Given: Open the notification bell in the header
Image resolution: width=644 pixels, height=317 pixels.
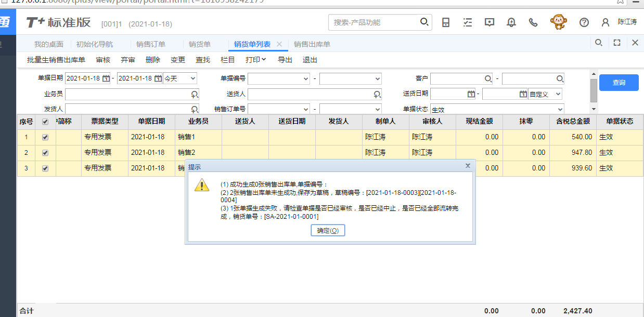Looking at the screenshot, I should pyautogui.click(x=511, y=22).
